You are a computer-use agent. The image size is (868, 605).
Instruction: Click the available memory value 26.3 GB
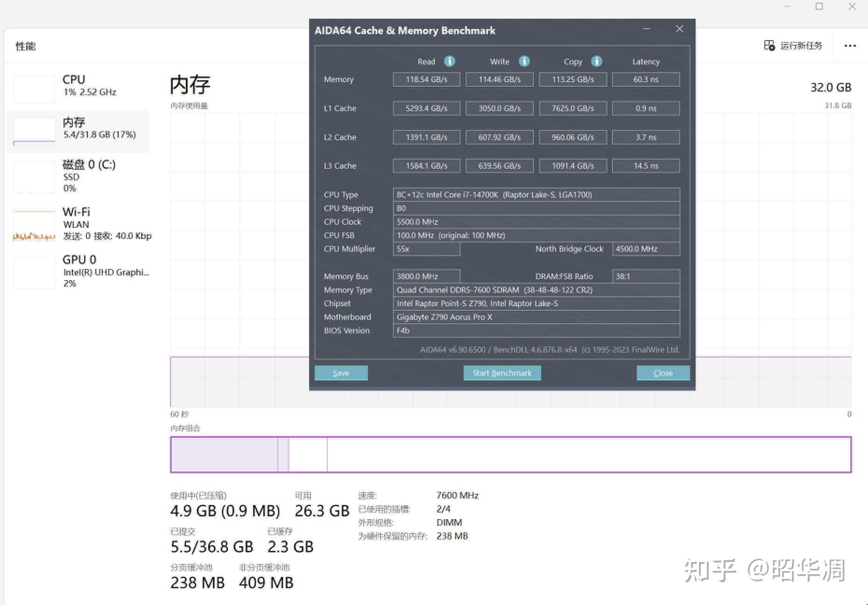(322, 511)
